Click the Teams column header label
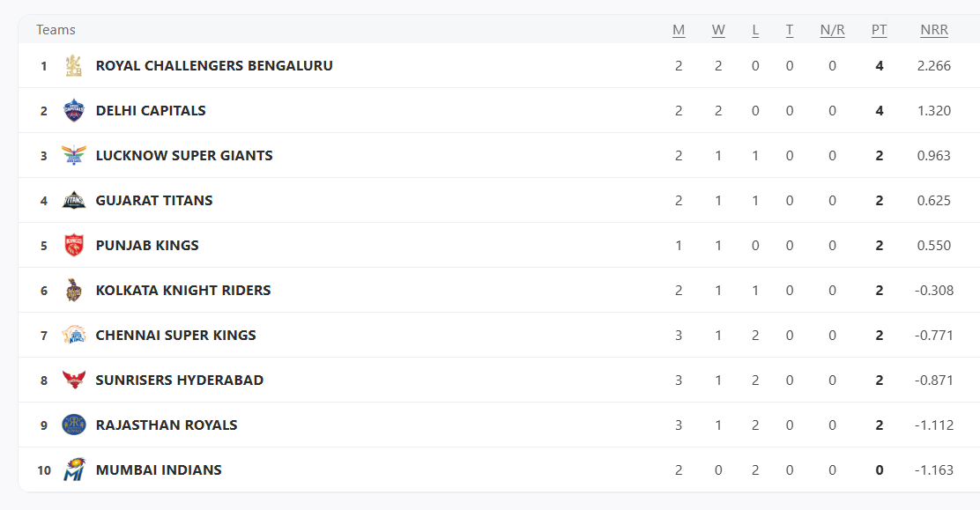980x510 pixels. tap(56, 30)
